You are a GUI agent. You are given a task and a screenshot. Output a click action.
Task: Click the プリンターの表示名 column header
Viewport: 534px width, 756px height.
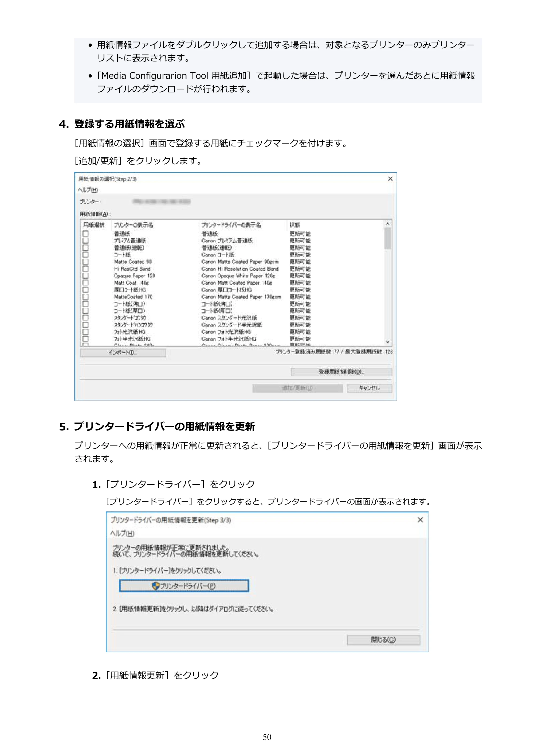pos(133,225)
